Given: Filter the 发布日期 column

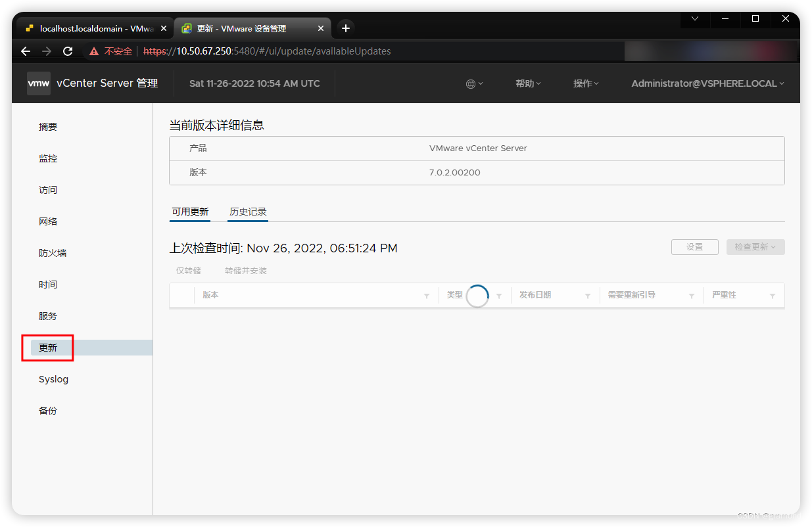Looking at the screenshot, I should [x=588, y=296].
